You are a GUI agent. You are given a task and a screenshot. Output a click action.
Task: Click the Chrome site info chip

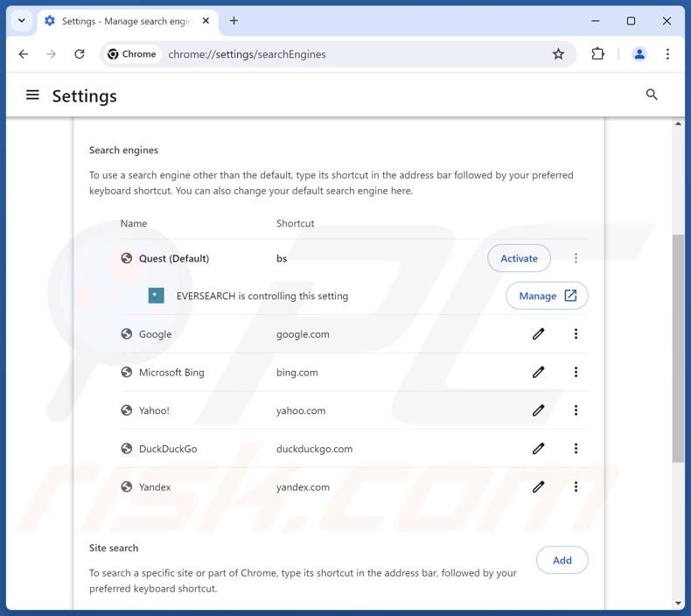tap(132, 54)
